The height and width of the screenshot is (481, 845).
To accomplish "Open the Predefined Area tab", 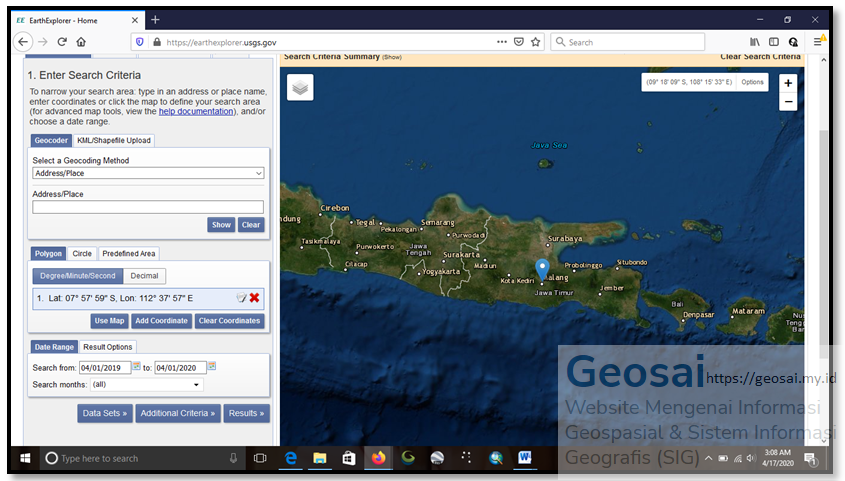I will (129, 254).
